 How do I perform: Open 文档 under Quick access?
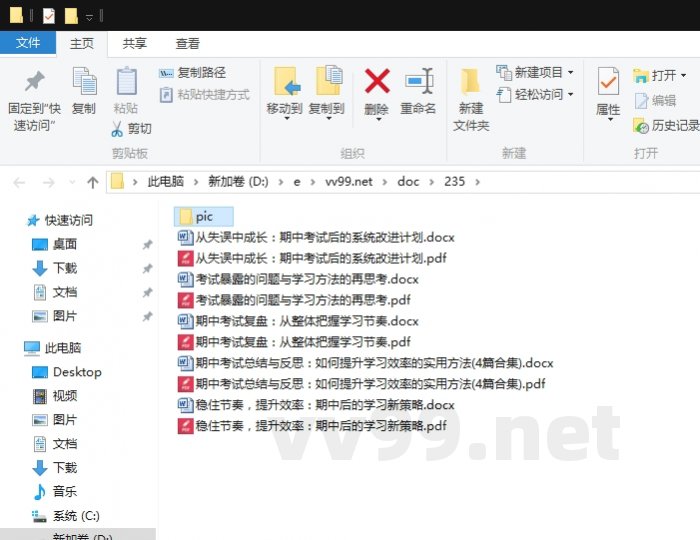54,292
